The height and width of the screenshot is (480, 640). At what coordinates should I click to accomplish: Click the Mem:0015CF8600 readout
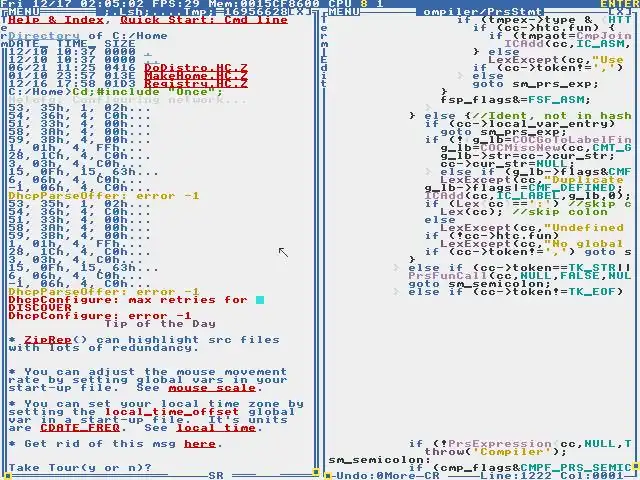(264, 4)
